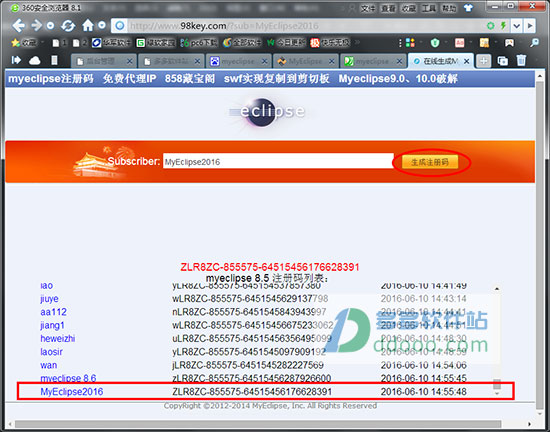
Task: Open the Myeclipse9.0、10.0破解 link
Action: coord(398,79)
